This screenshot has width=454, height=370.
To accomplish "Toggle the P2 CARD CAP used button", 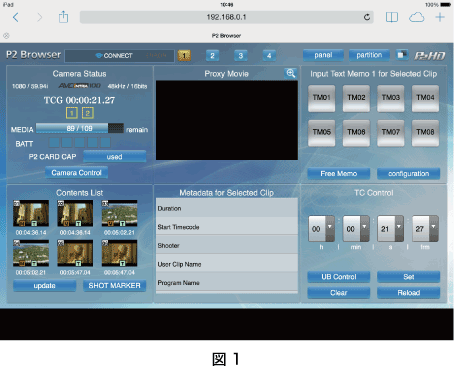I will tap(114, 156).
